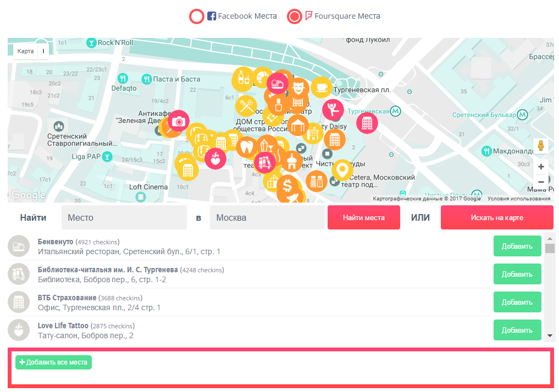Click the Defaqto restaurant map label
This screenshot has width=559, height=392.
124,88
